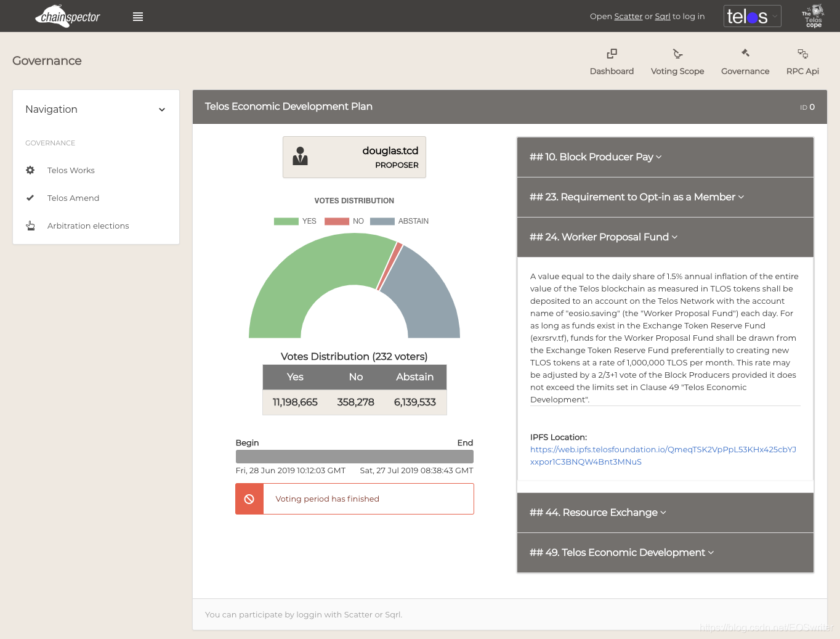Image resolution: width=840 pixels, height=639 pixels.
Task: Click the Telos Works gear icon
Action: 30,170
